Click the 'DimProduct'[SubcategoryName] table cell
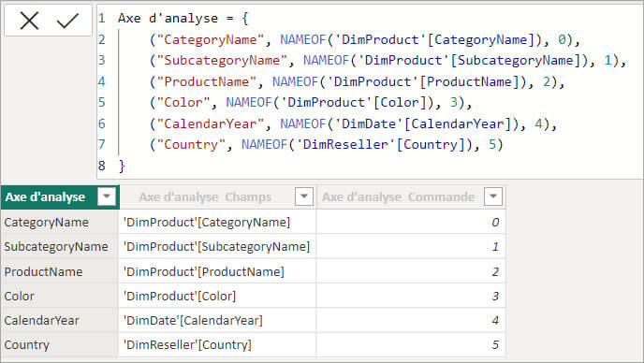 coord(217,247)
